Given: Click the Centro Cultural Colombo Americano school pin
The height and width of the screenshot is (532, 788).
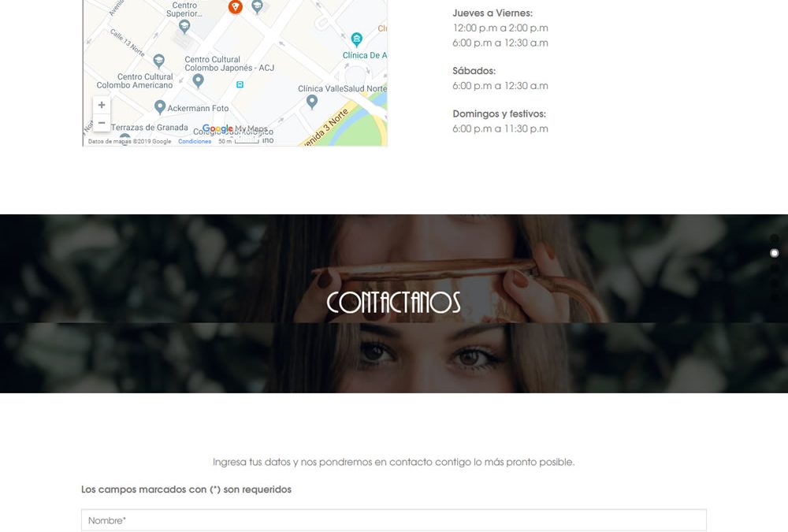Looking at the screenshot, I should [159, 61].
